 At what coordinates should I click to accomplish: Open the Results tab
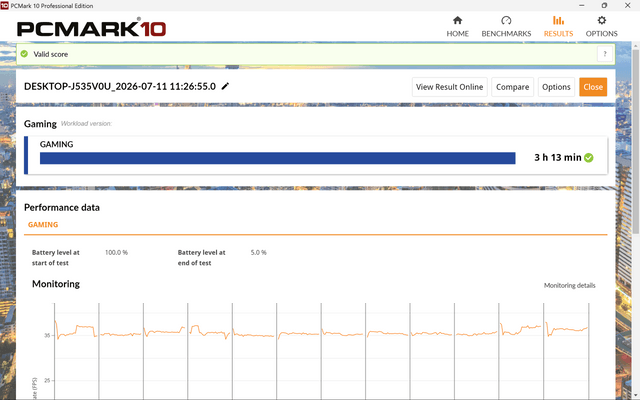(x=558, y=27)
